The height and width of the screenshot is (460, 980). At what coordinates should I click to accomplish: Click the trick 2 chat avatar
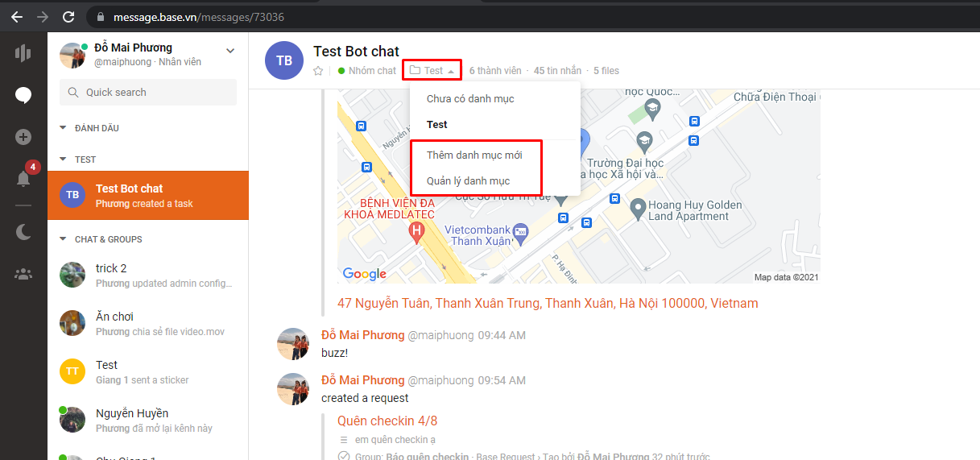pos(72,275)
